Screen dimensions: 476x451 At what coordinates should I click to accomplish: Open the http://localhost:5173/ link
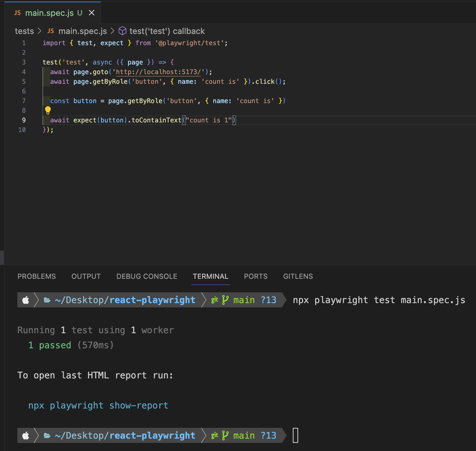158,72
